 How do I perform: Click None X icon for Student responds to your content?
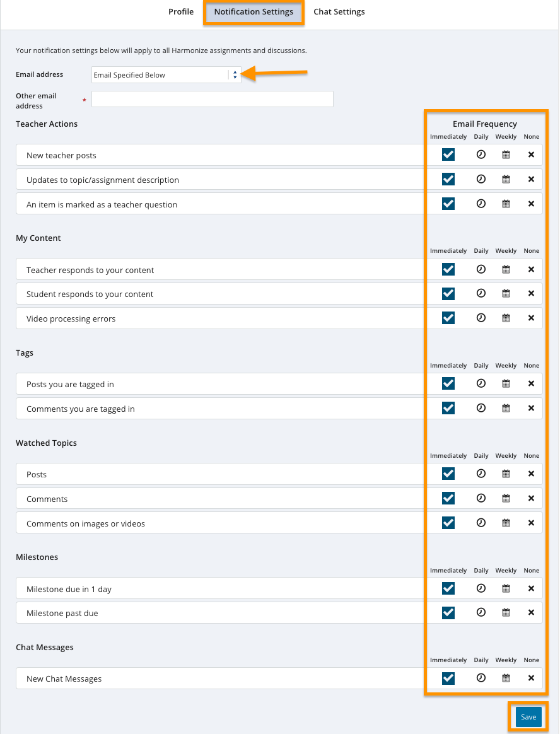click(x=531, y=293)
